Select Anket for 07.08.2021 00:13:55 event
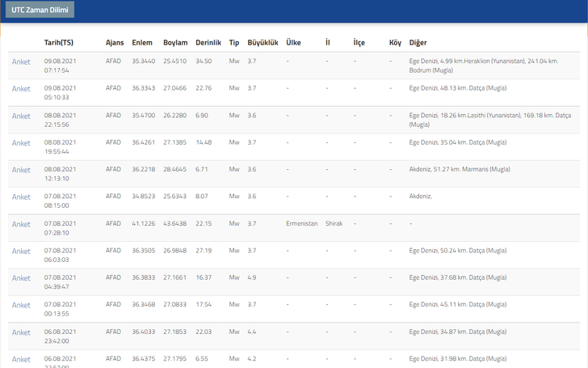 (21, 306)
